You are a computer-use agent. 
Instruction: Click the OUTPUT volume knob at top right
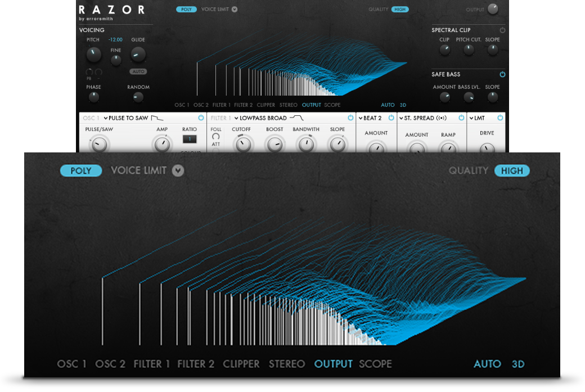[493, 9]
